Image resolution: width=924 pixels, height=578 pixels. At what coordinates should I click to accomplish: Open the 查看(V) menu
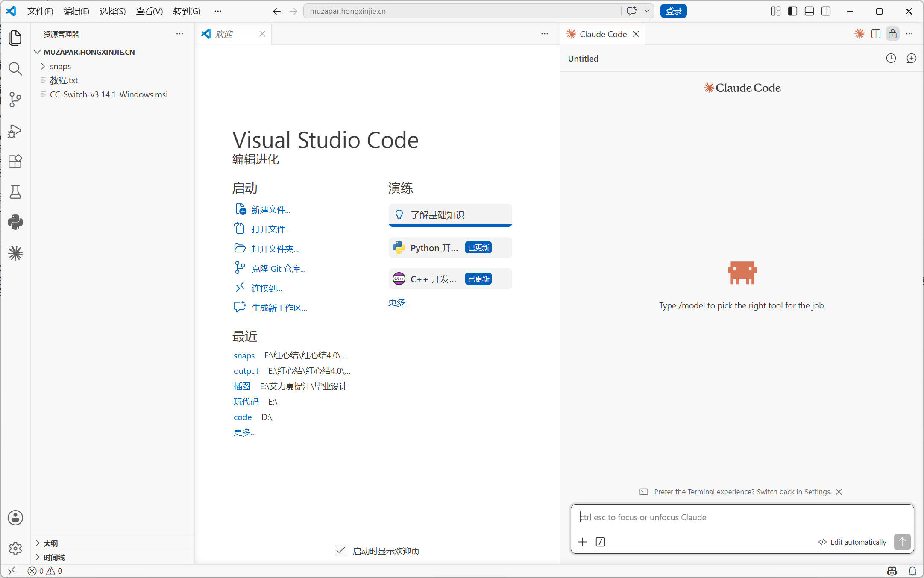[x=149, y=11]
